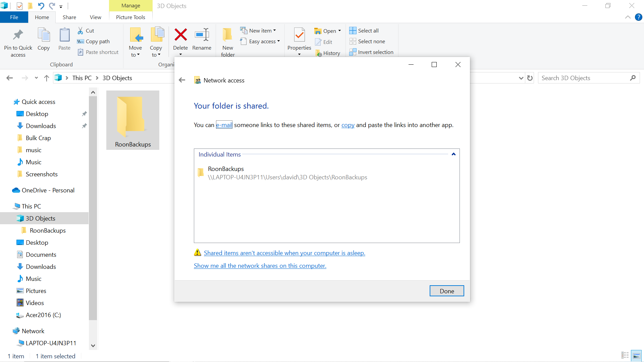Click the Refresh button beside address bar
The width and height of the screenshot is (644, 362).
coord(530,78)
